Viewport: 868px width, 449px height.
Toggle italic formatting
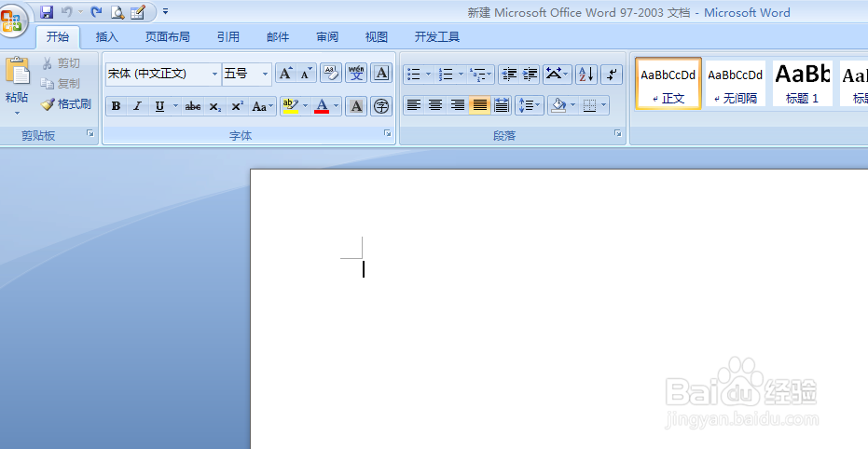[x=137, y=106]
